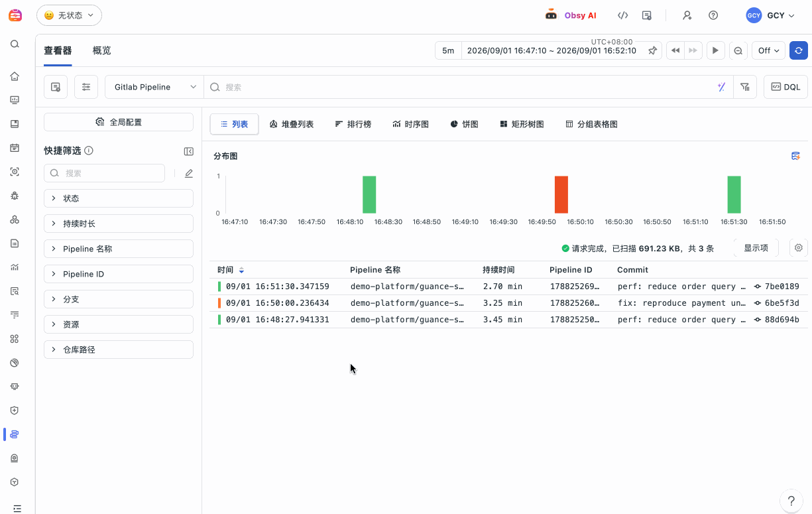Screen dimensions: 812x514
Task: Switch to DQL query mode
Action: (785, 87)
